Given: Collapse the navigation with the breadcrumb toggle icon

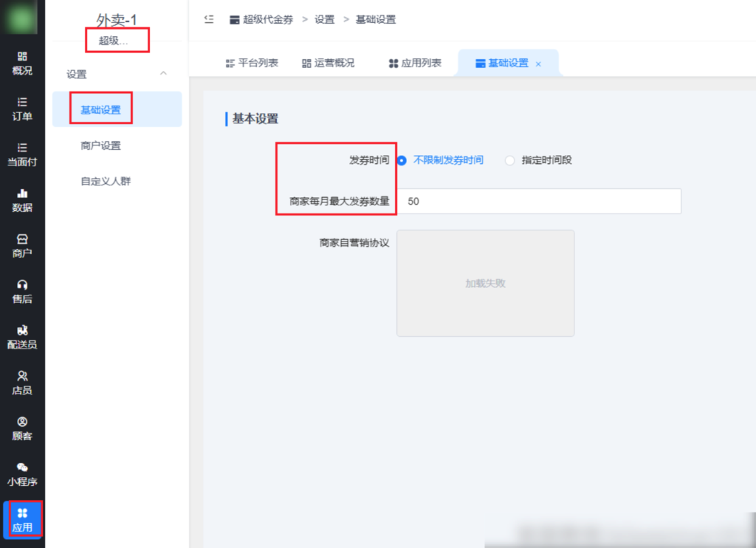Looking at the screenshot, I should point(208,20).
